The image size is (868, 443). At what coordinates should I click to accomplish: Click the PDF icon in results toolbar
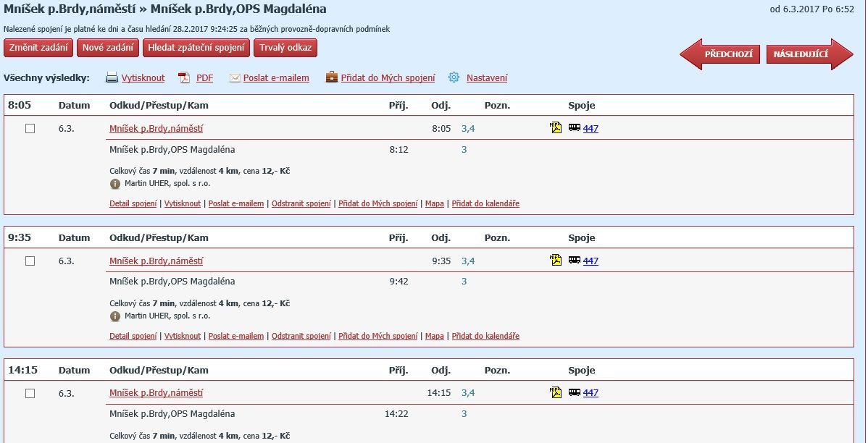184,78
